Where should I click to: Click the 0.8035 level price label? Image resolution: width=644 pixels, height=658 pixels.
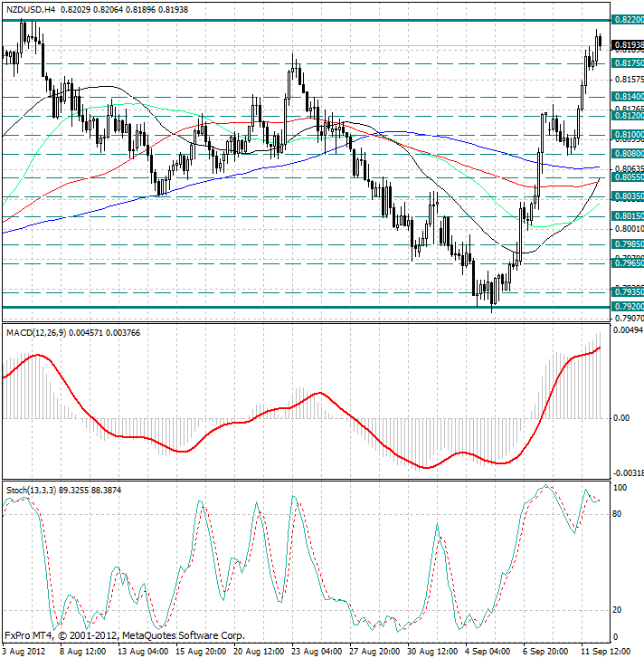point(628,196)
